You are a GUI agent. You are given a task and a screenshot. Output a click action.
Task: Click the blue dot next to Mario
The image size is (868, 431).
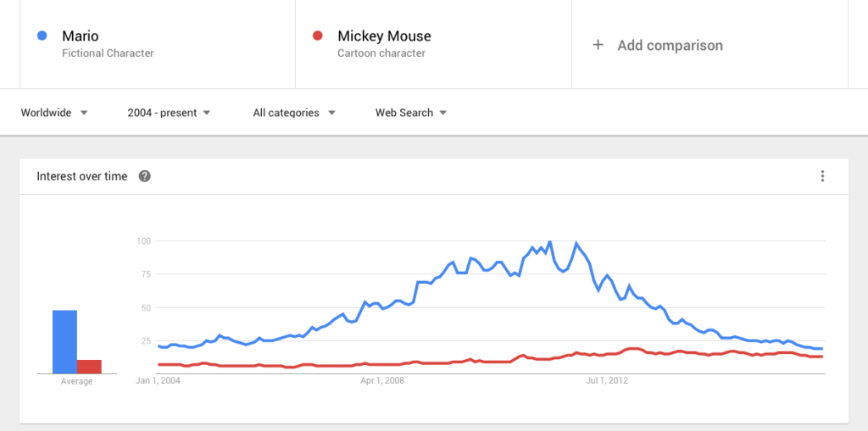tap(42, 36)
